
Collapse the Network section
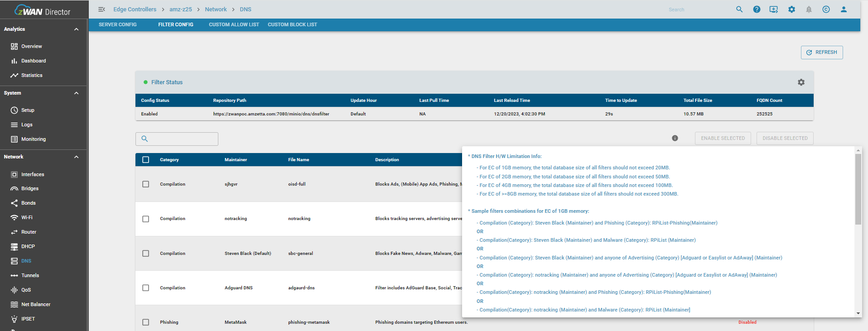76,157
